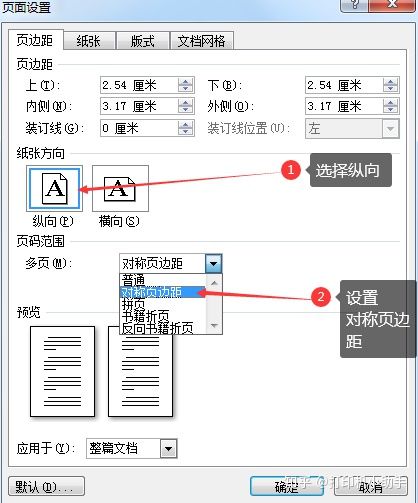Viewport: 418px width, 503px height.
Task: Adjust the 外侧 margin spinner
Action: tap(390, 106)
